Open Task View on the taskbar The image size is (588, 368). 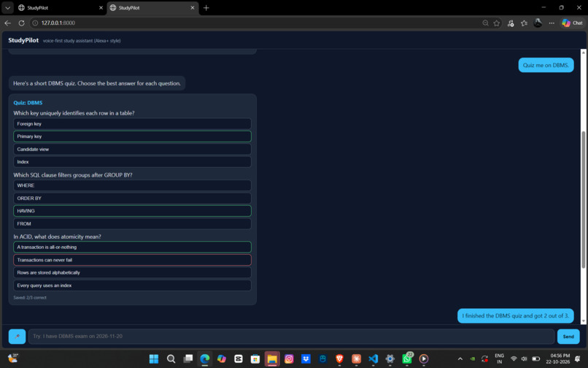tap(188, 359)
